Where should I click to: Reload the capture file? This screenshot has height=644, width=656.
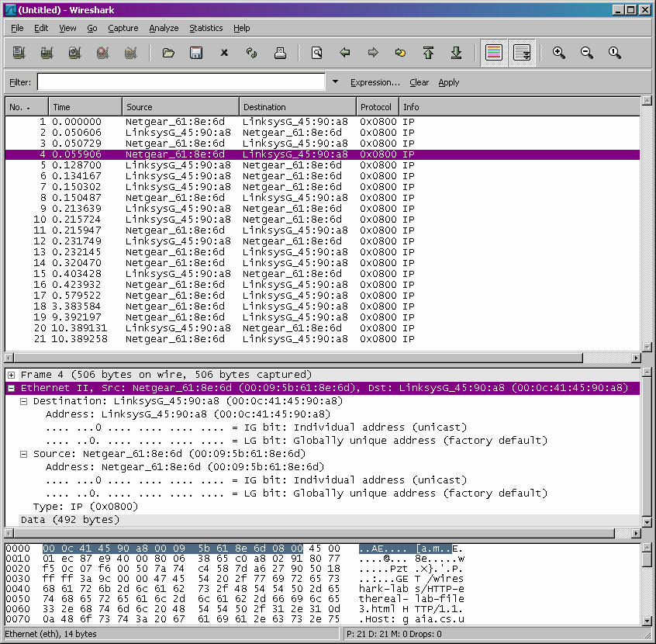pos(252,53)
